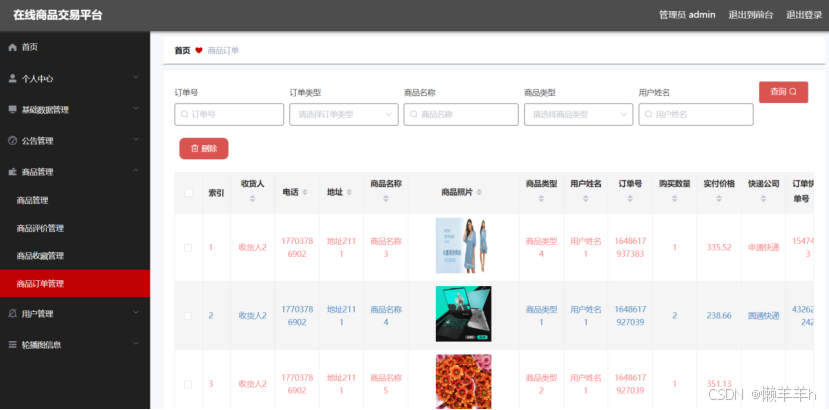The image size is (829, 410).
Task: Click sort arrows in 电话 column header
Action: click(x=305, y=193)
